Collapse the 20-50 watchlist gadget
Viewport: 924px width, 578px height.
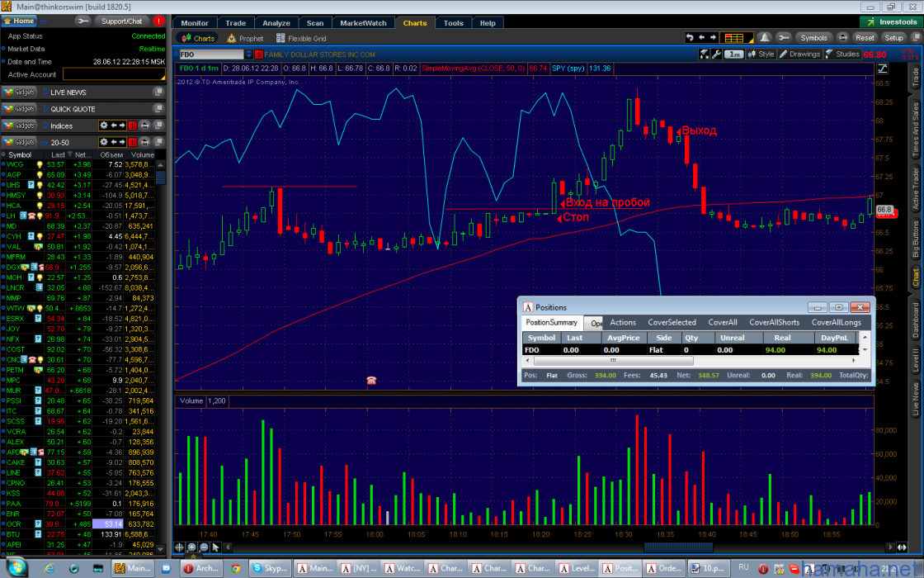tap(45, 142)
